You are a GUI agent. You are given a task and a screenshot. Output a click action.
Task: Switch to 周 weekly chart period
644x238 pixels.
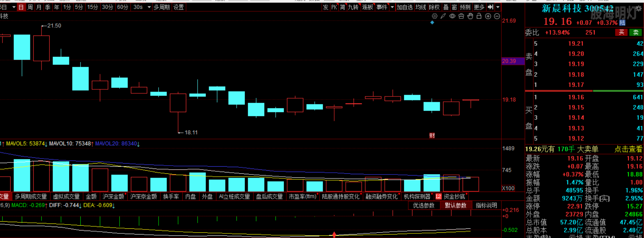tap(30, 7)
